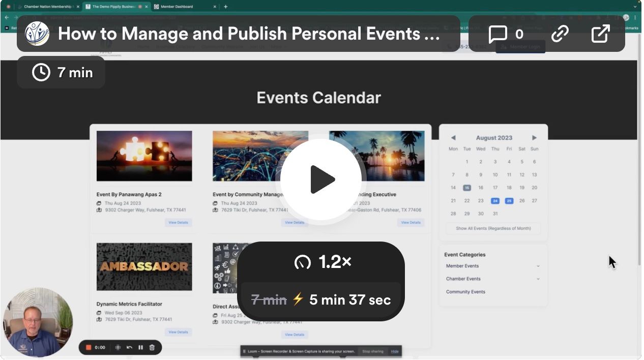Close the Member Dashboard tab
Viewport: 644px width, 360px height.
point(214,7)
